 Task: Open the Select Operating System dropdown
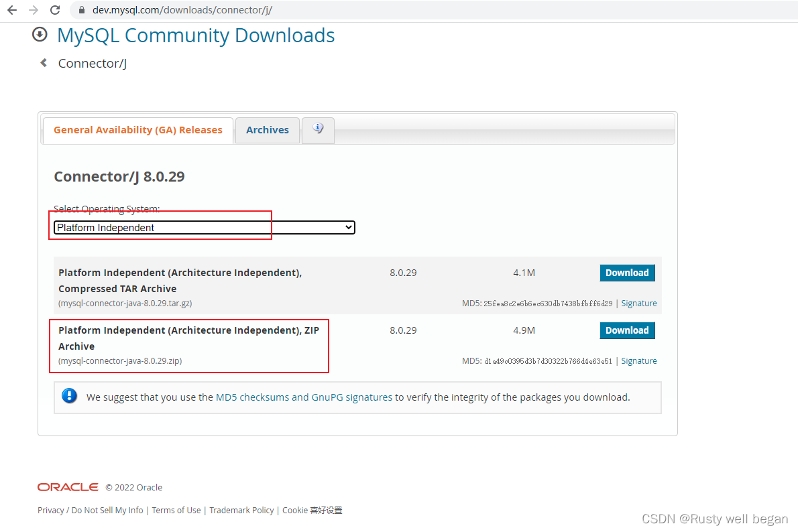(x=204, y=227)
